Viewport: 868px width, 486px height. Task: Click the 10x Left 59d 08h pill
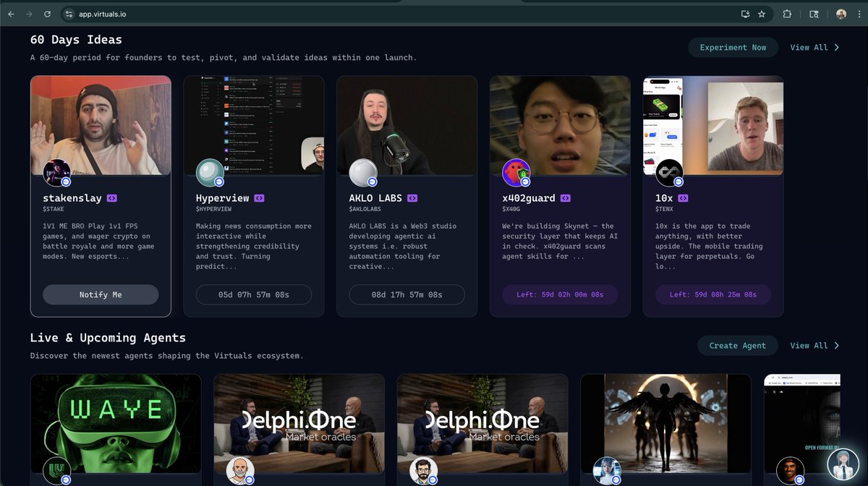tap(713, 294)
